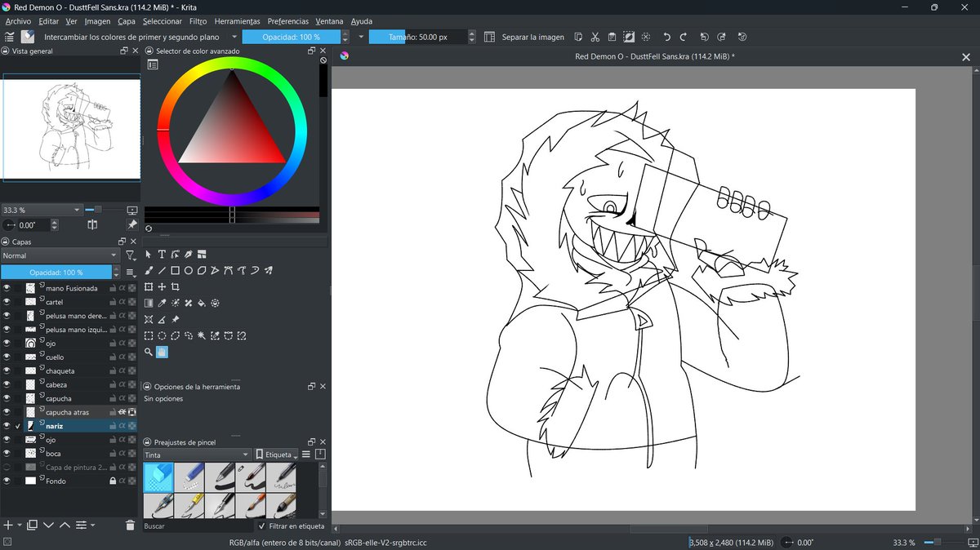Image resolution: width=980 pixels, height=550 pixels.
Task: Activate the Move tool
Action: coord(162,287)
